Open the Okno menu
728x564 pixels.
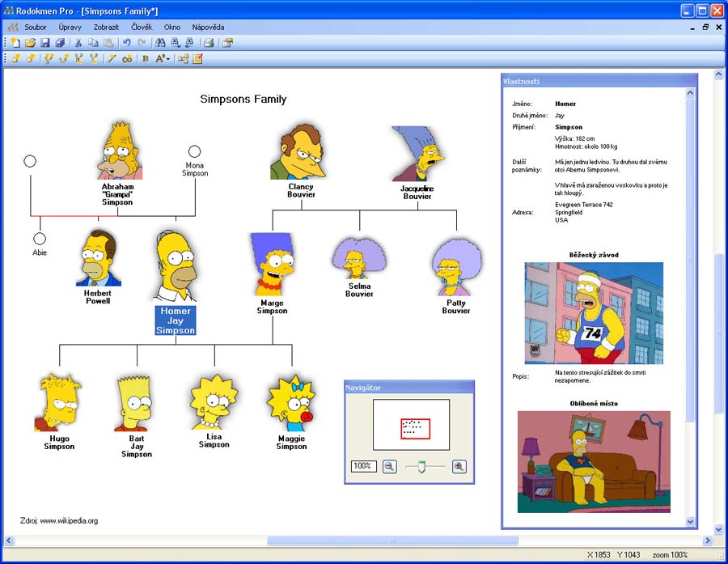coord(172,27)
